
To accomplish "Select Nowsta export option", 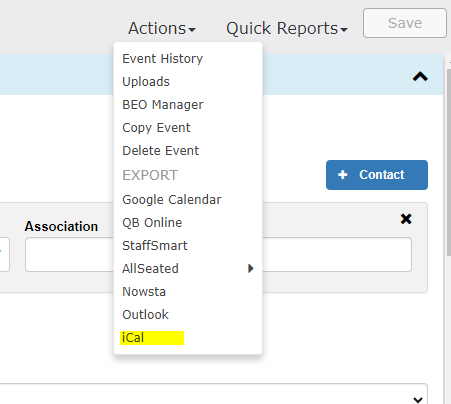I will click(x=144, y=292).
